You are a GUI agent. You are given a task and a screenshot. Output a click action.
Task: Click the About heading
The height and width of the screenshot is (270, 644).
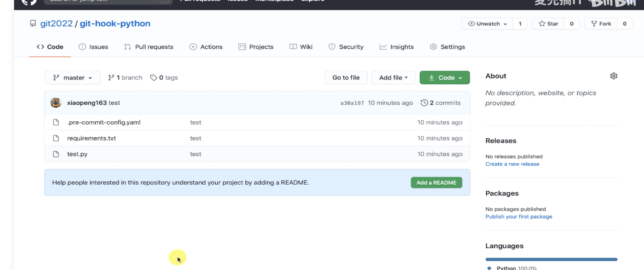point(496,76)
